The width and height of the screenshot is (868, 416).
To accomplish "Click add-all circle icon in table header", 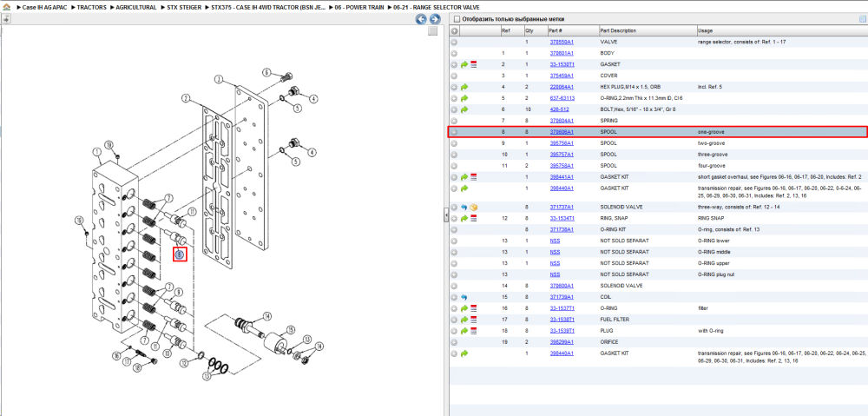I will [x=454, y=31].
